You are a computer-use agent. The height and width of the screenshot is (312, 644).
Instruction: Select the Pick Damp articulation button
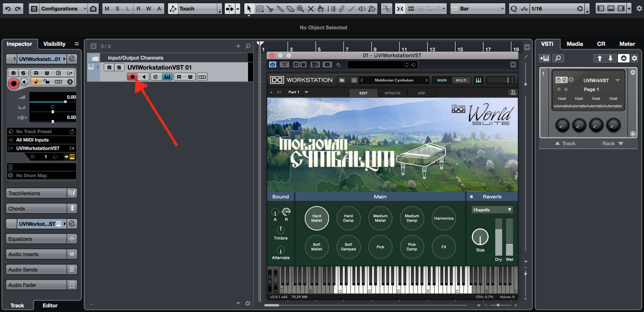412,247
